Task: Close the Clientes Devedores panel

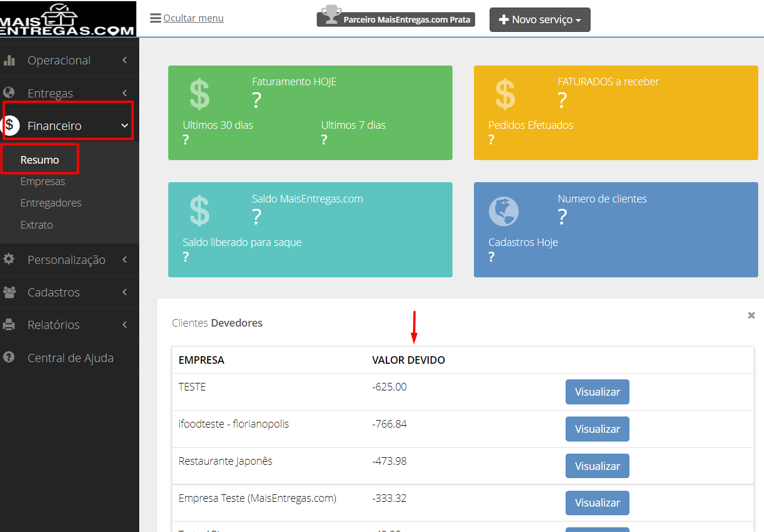Action: 751,315
